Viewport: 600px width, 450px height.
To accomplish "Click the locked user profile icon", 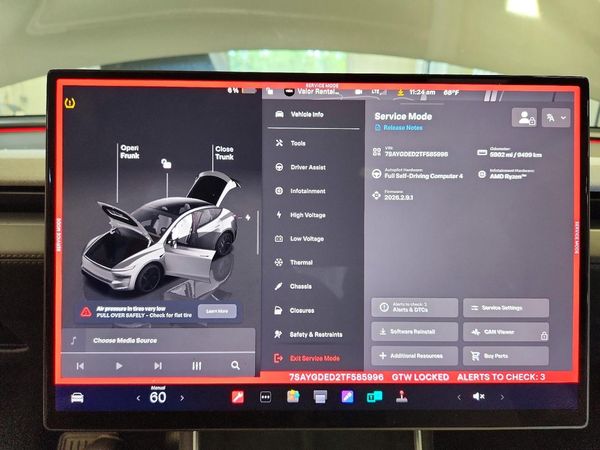I will pyautogui.click(x=525, y=117).
